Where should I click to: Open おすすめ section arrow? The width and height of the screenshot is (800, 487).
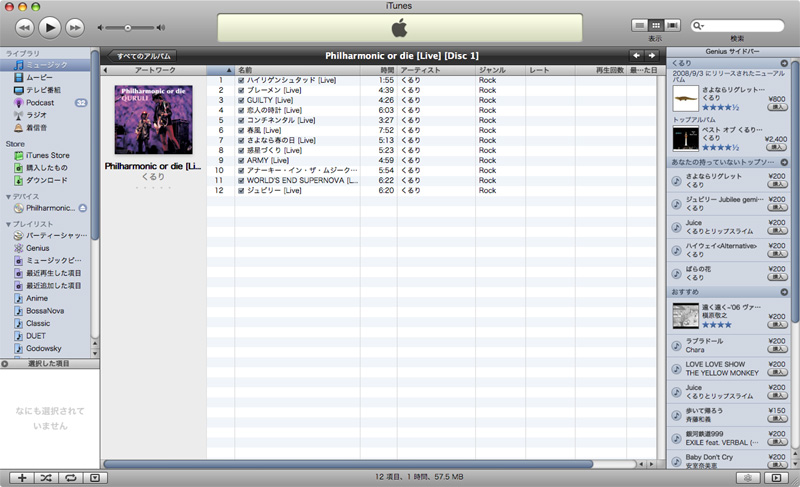[784, 292]
